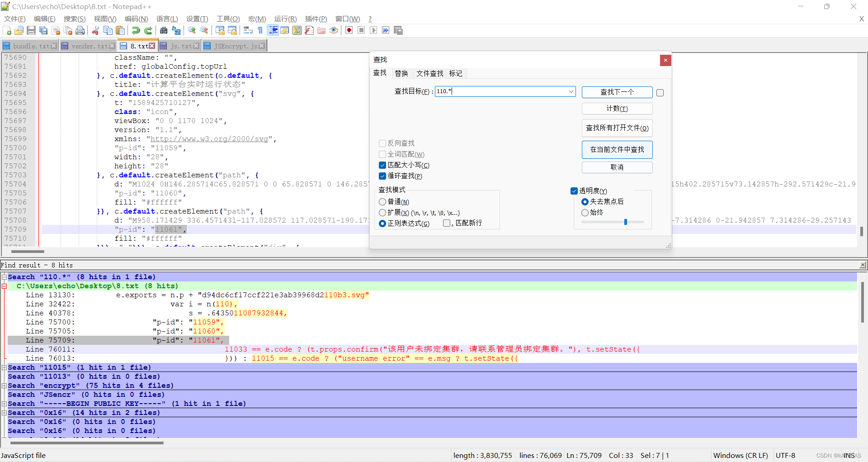The image size is (868, 462).
Task: Play back recorded macro
Action: click(x=373, y=30)
